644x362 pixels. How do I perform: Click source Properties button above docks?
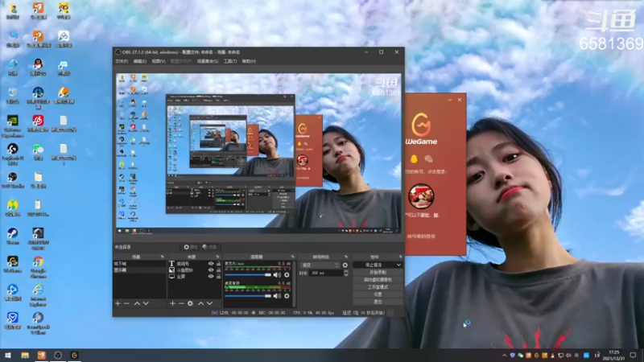point(191,247)
